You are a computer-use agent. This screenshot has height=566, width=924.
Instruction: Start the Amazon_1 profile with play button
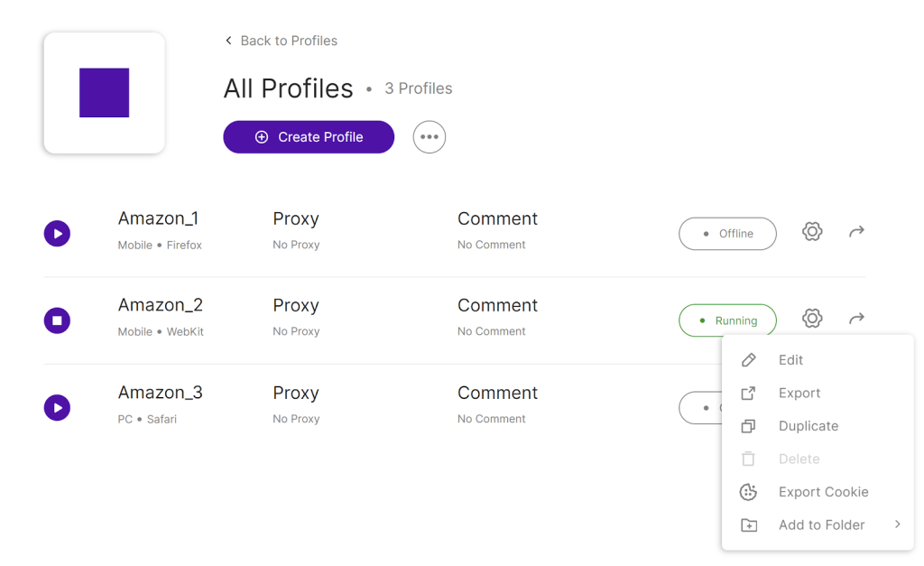coord(57,234)
